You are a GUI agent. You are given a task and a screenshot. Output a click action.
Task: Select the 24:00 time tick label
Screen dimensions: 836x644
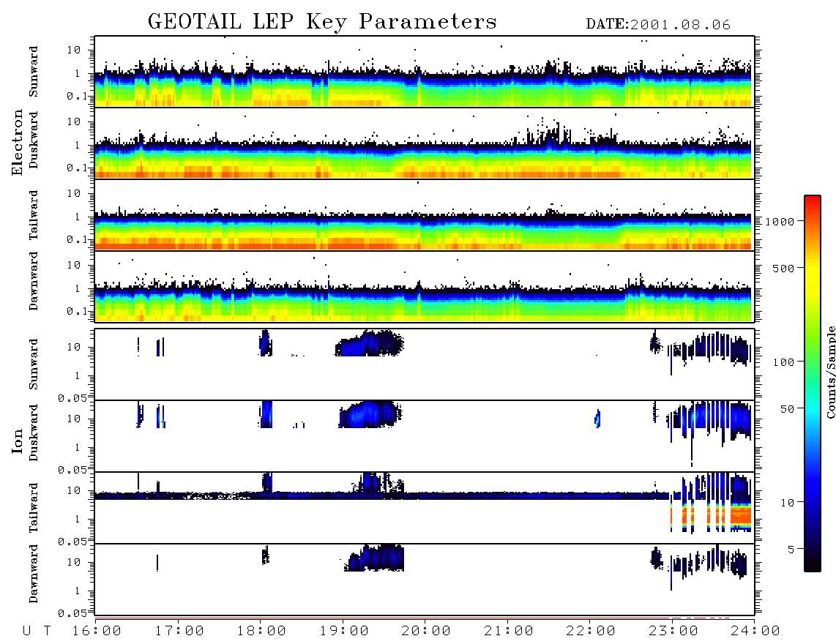[755, 632]
